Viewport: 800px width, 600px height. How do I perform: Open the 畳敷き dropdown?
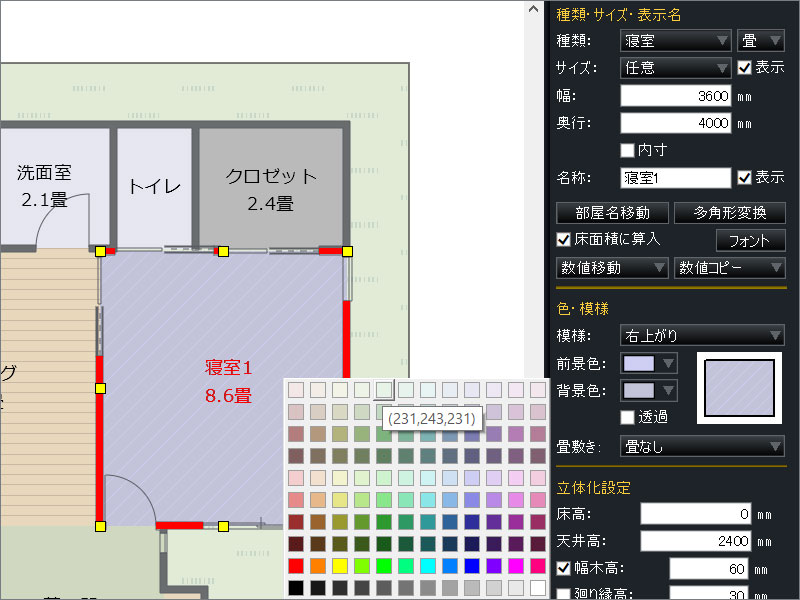click(702, 445)
